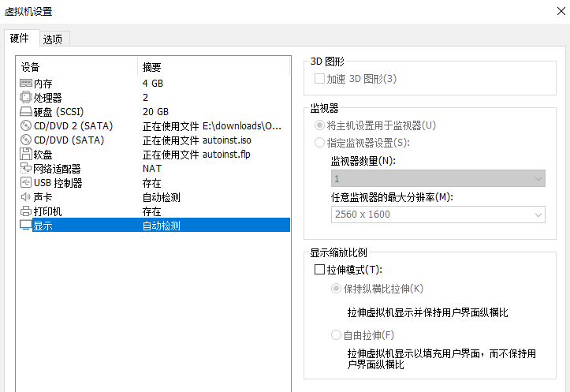Screen dimensions: 570x392
Task: Select the memory (内存) device icon
Action: tap(25, 84)
